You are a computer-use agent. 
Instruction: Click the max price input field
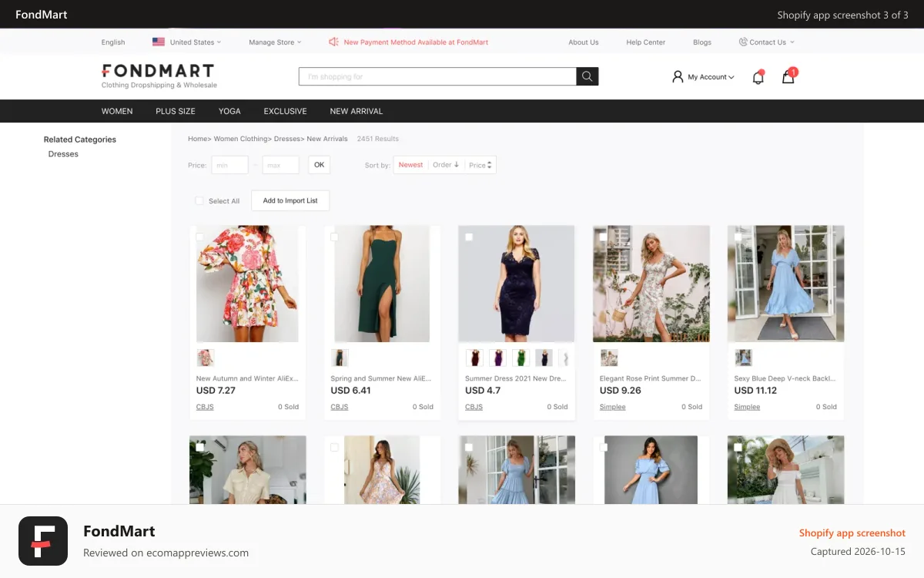click(280, 165)
